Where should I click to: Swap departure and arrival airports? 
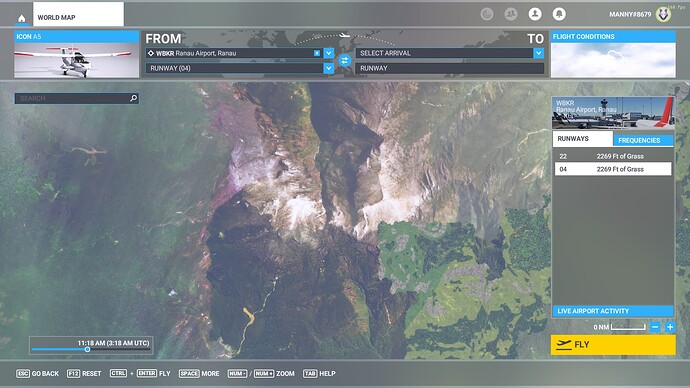[345, 61]
